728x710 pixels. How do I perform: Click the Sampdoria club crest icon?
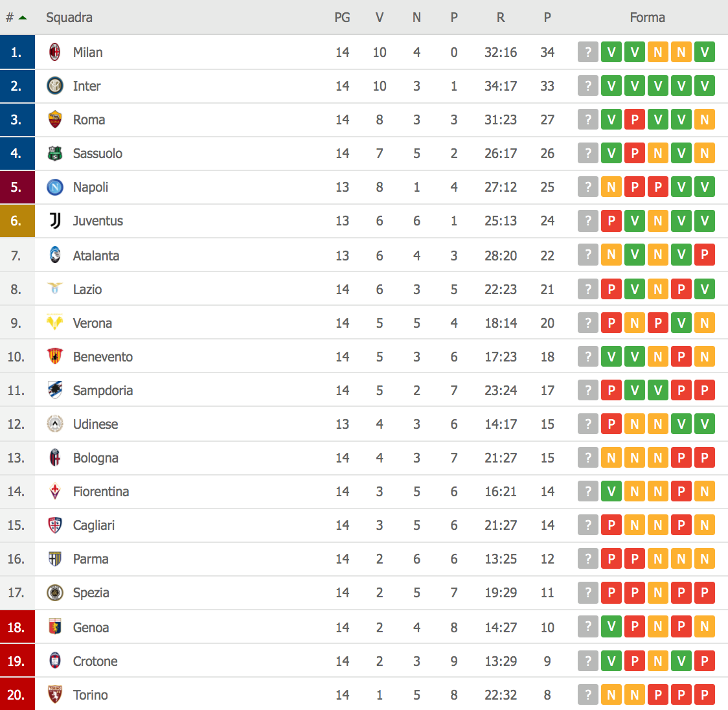[x=55, y=390]
